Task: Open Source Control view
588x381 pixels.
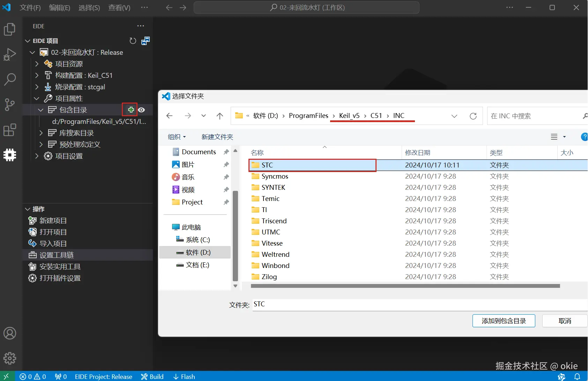Action: point(10,105)
